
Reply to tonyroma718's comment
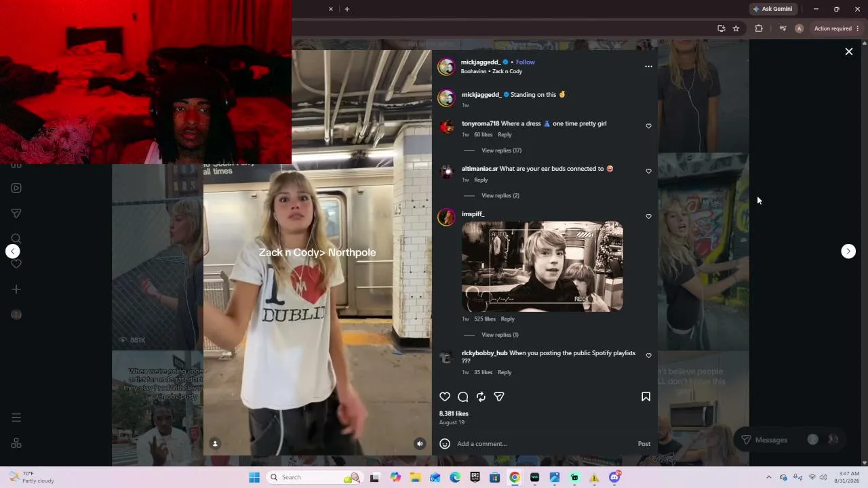505,135
